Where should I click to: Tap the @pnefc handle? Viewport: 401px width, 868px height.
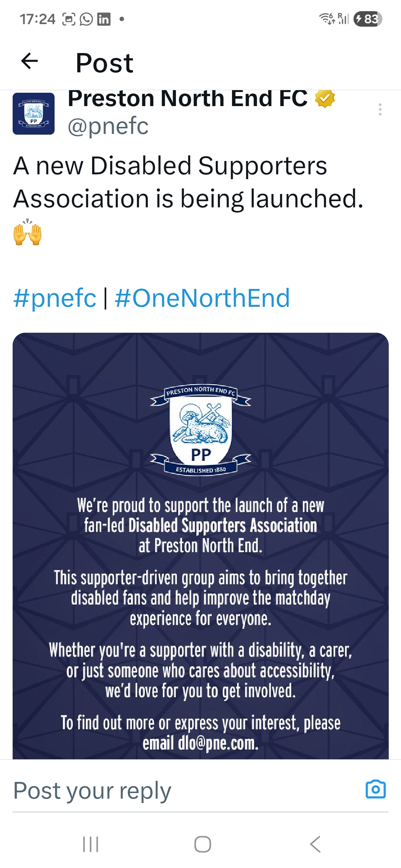pos(108,126)
